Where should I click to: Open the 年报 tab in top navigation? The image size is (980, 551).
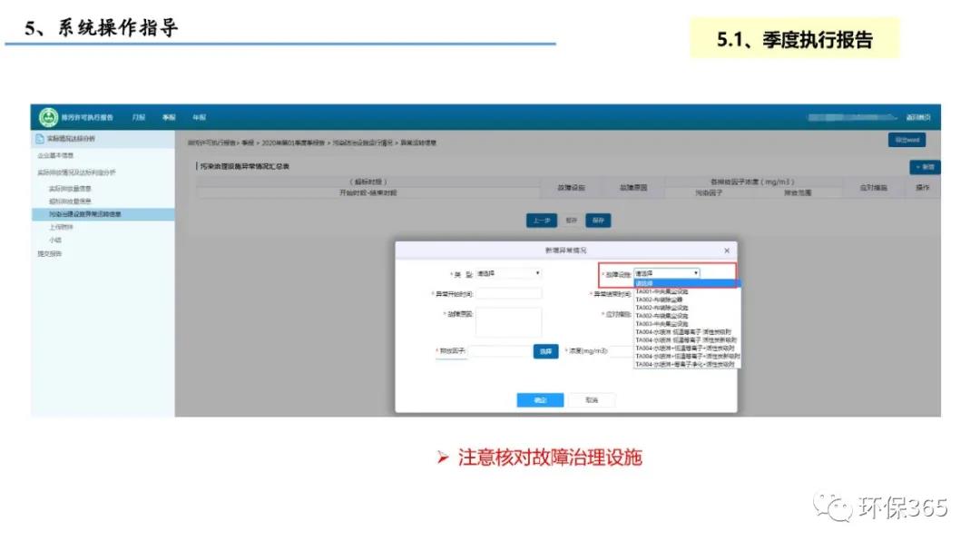click(199, 118)
